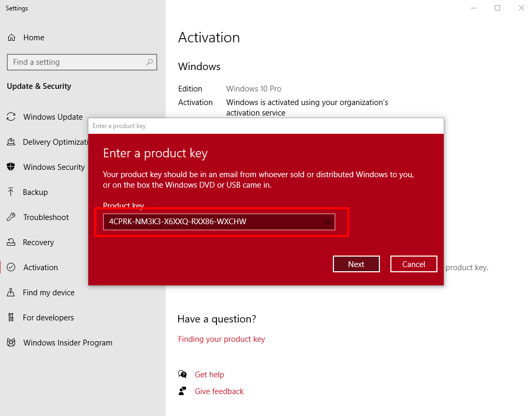The width and height of the screenshot is (532, 416).
Task: Click the Backup arrow icon
Action: pyautogui.click(x=11, y=192)
